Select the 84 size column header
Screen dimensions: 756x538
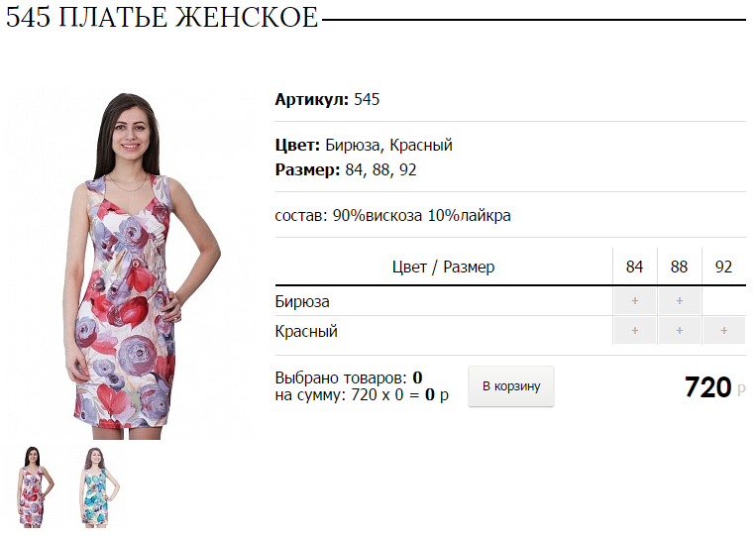[x=634, y=267]
